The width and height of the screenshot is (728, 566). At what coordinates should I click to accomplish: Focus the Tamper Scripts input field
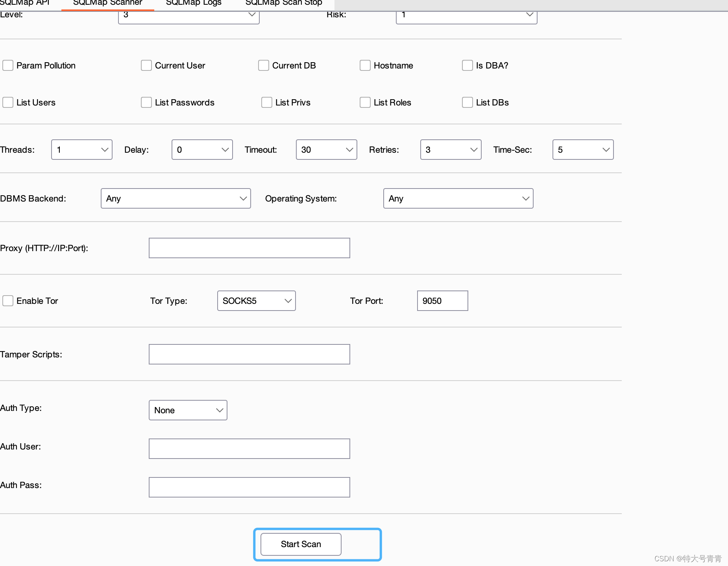[249, 354]
